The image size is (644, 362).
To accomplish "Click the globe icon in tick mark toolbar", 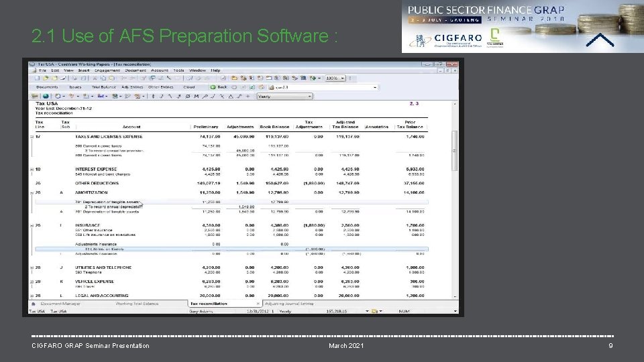I will coord(46,96).
